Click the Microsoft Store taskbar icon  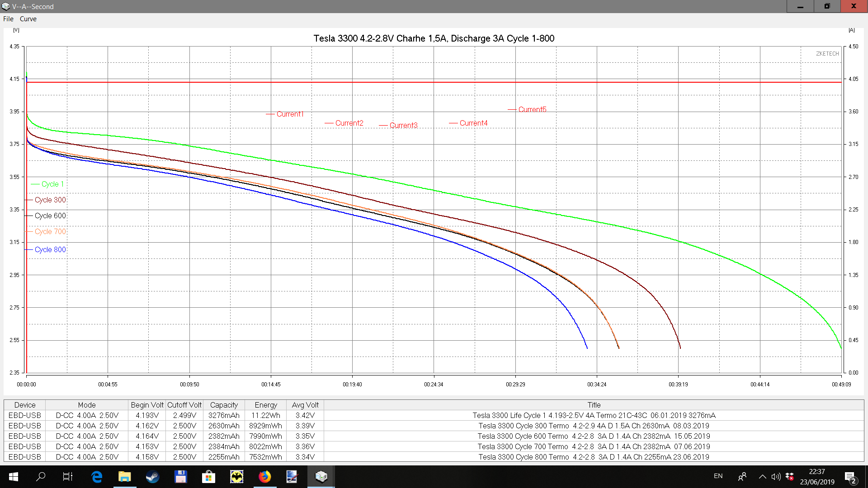point(208,477)
